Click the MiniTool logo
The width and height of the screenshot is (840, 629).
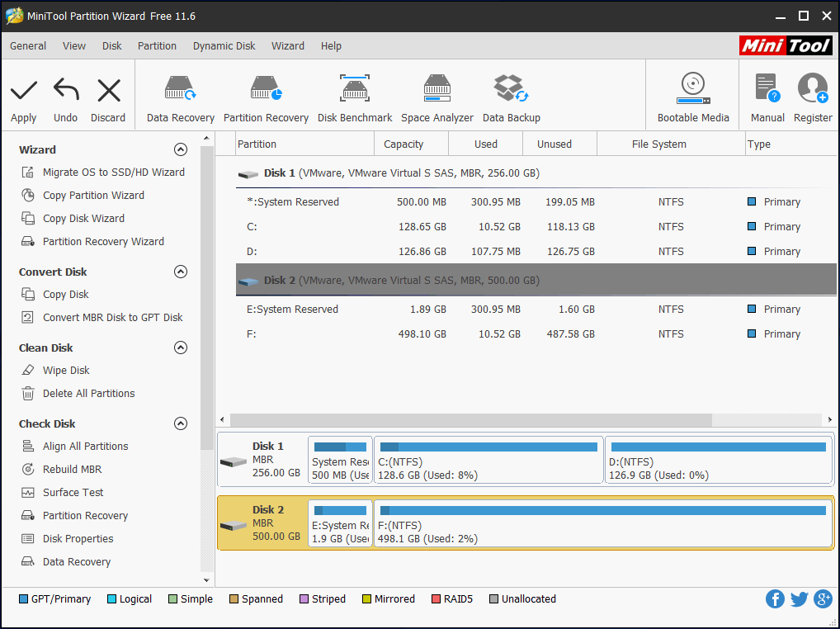click(x=786, y=46)
